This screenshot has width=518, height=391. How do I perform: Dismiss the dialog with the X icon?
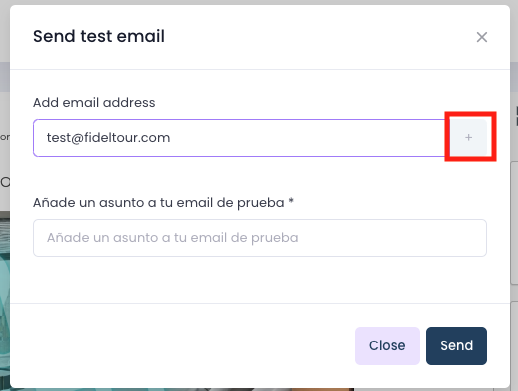click(482, 37)
